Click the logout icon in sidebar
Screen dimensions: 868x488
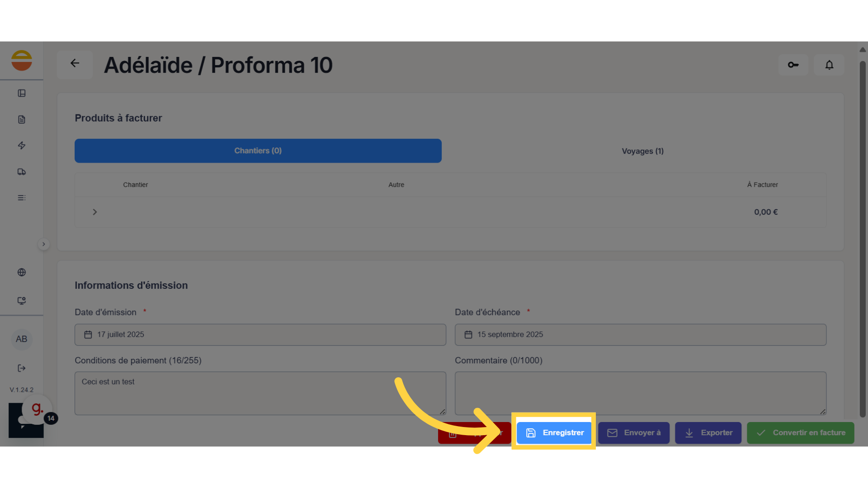pos(22,368)
